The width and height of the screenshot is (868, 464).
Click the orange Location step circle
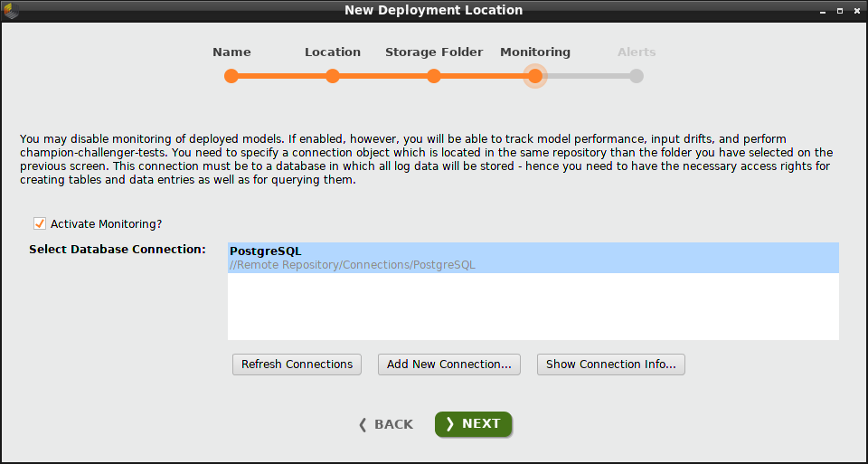pos(333,76)
